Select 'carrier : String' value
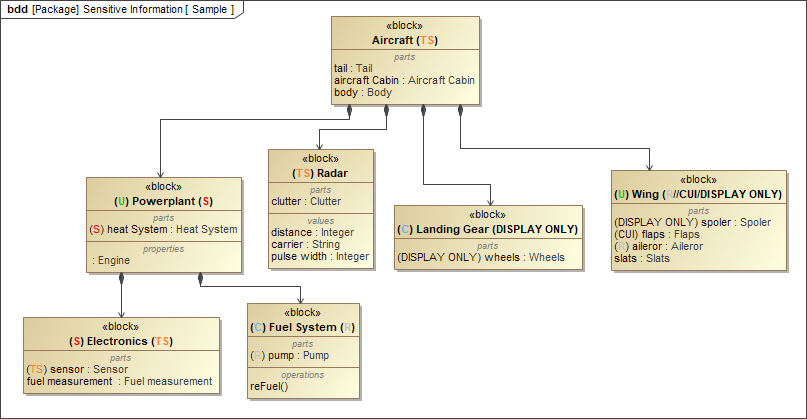The image size is (807, 419). (x=306, y=244)
